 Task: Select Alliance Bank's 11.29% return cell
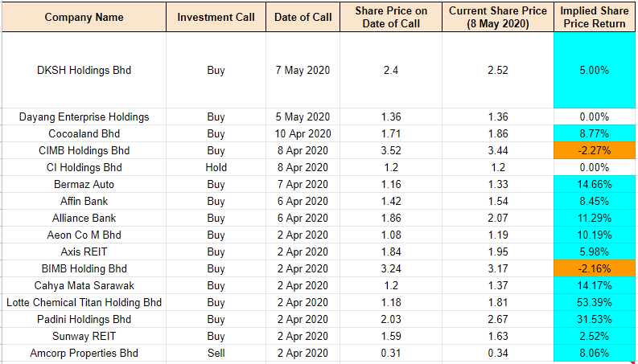tap(594, 218)
